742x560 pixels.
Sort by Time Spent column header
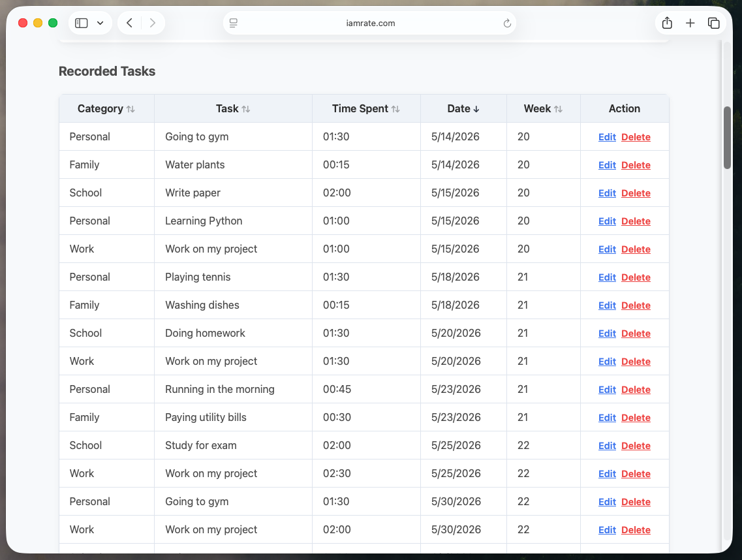(x=366, y=109)
